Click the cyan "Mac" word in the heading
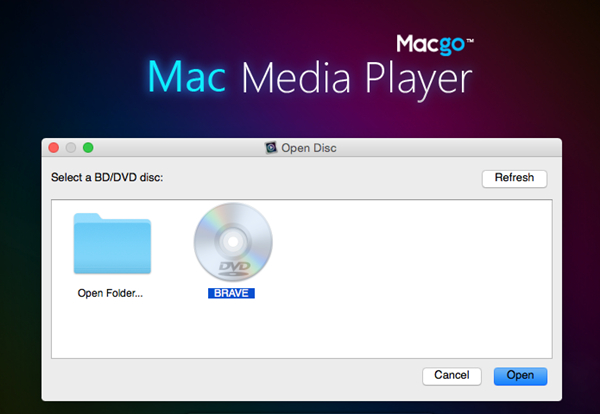600x414 pixels. tap(182, 77)
